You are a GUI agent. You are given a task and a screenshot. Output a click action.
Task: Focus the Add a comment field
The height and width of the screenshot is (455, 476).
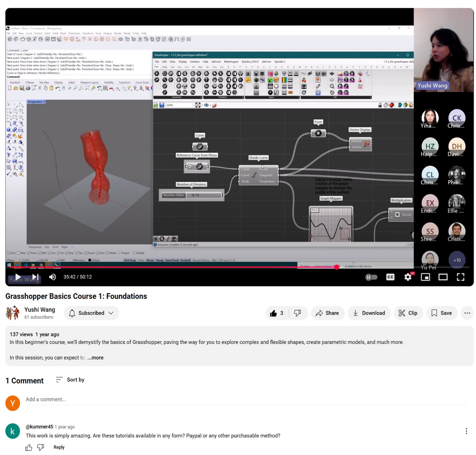247,400
